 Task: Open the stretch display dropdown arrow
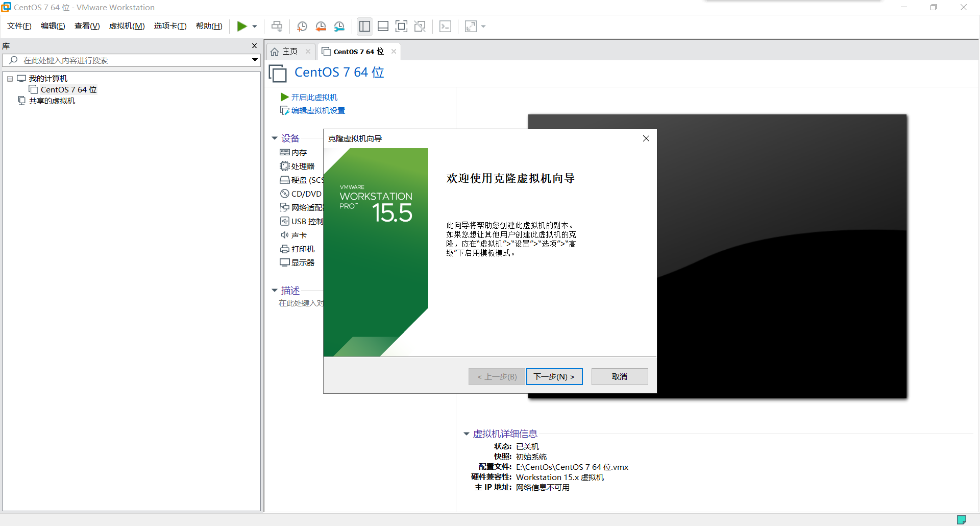coord(483,27)
